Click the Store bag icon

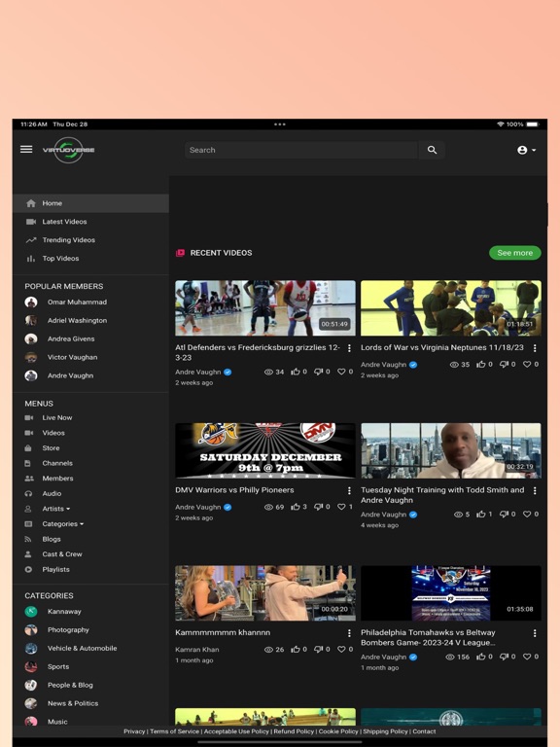[x=28, y=448]
